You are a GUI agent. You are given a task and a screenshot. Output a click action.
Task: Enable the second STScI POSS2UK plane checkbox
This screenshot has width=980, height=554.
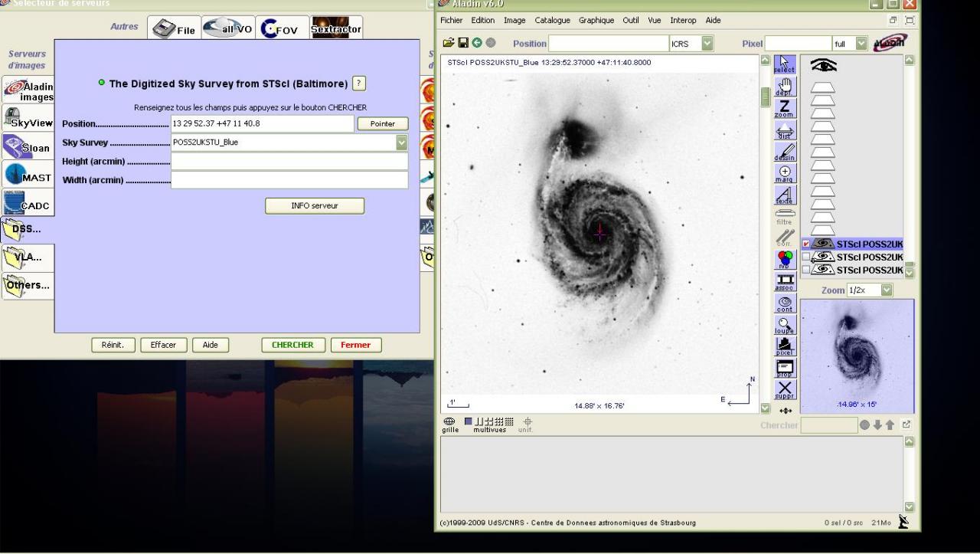pyautogui.click(x=805, y=257)
